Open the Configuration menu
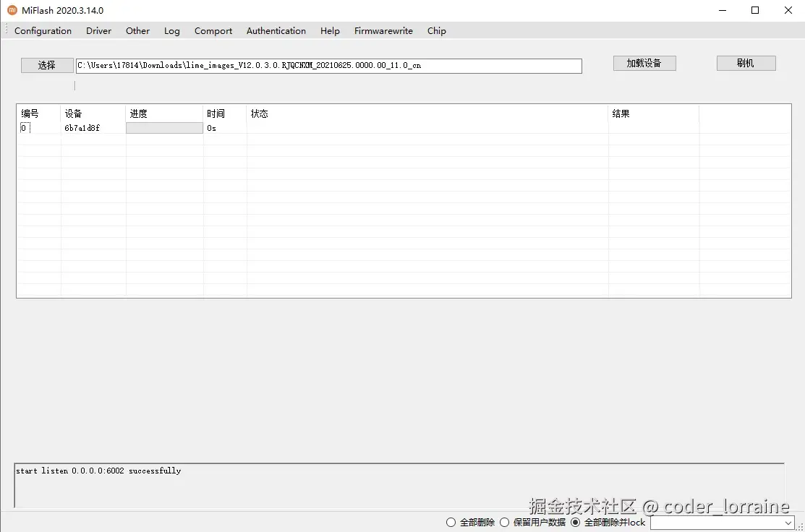Image resolution: width=805 pixels, height=532 pixels. [43, 30]
